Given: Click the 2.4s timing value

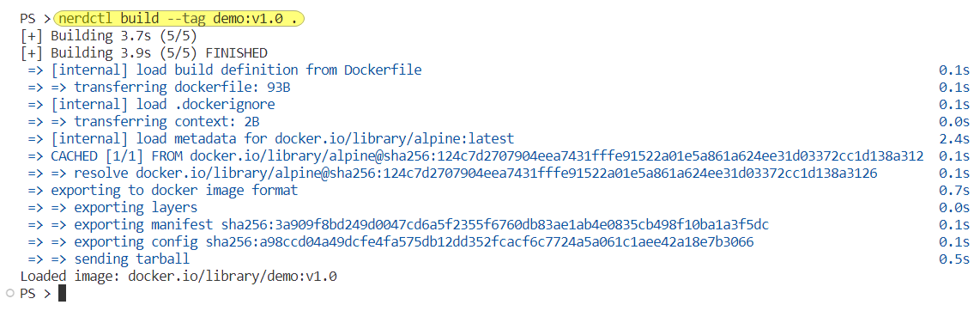Looking at the screenshot, I should [953, 138].
